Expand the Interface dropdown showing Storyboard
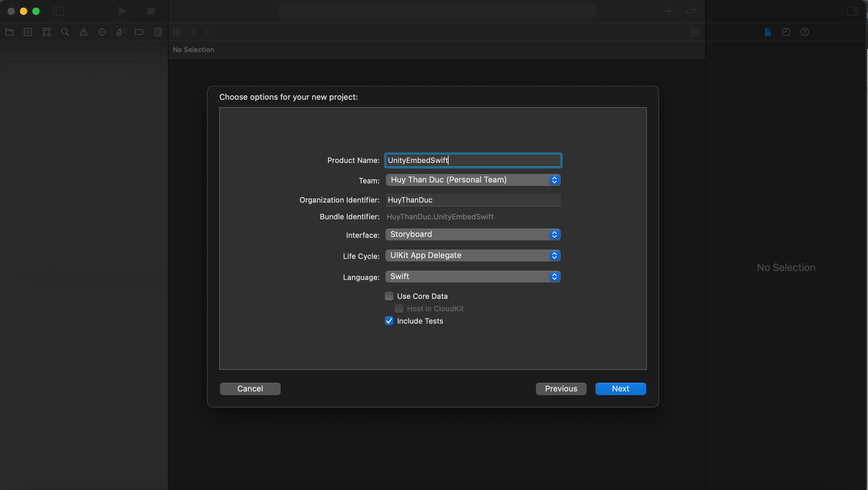The image size is (868, 490). (472, 234)
